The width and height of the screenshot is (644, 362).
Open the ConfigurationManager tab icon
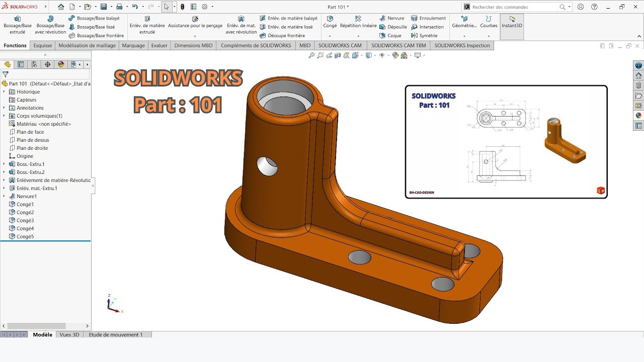(x=34, y=64)
